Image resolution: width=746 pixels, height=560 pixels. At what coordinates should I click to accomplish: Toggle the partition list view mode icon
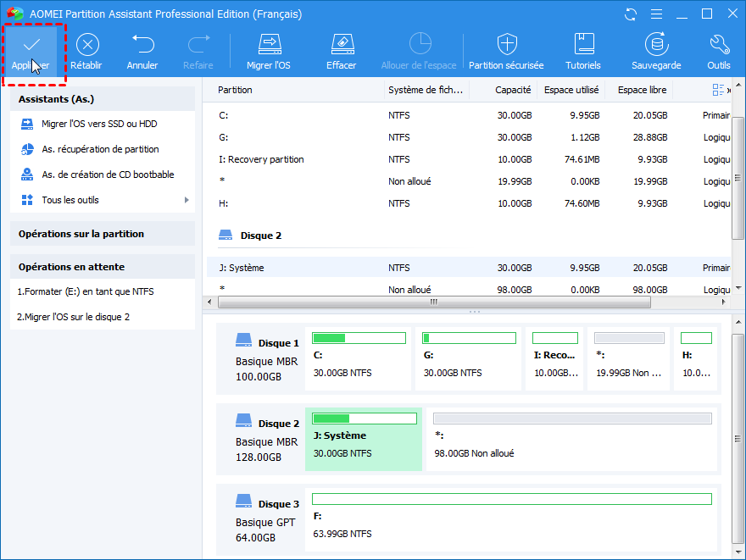[x=719, y=90]
